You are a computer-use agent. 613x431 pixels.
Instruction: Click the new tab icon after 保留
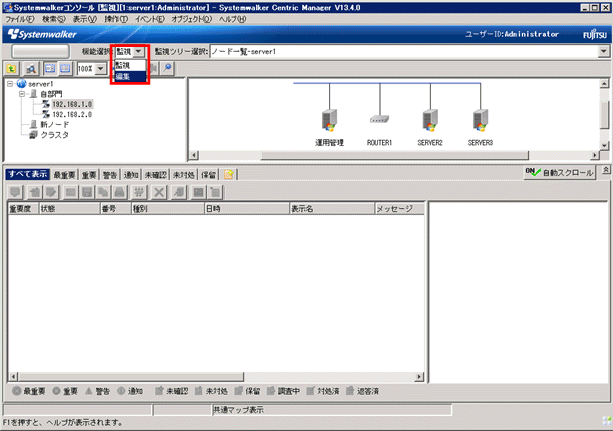tap(229, 174)
